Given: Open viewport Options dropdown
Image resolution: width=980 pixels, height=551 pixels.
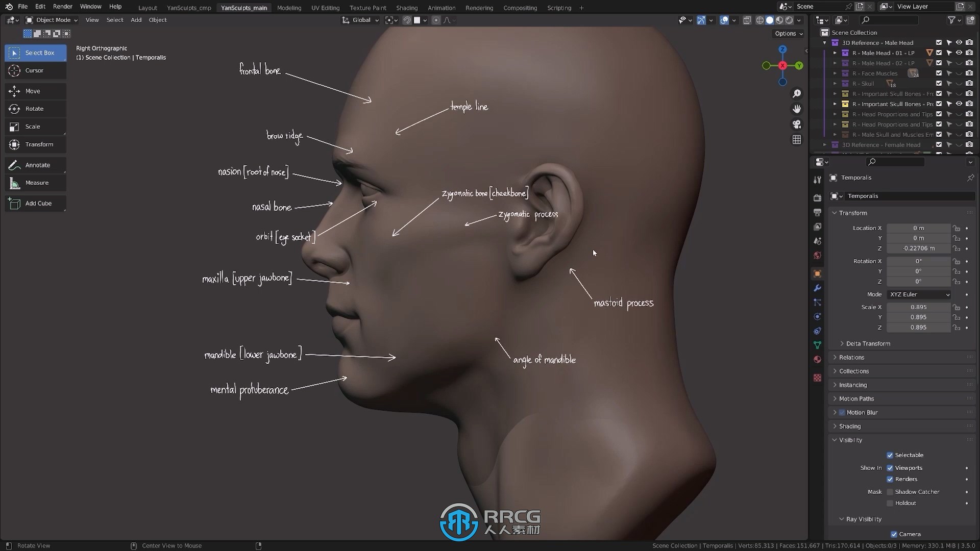Looking at the screenshot, I should point(789,34).
